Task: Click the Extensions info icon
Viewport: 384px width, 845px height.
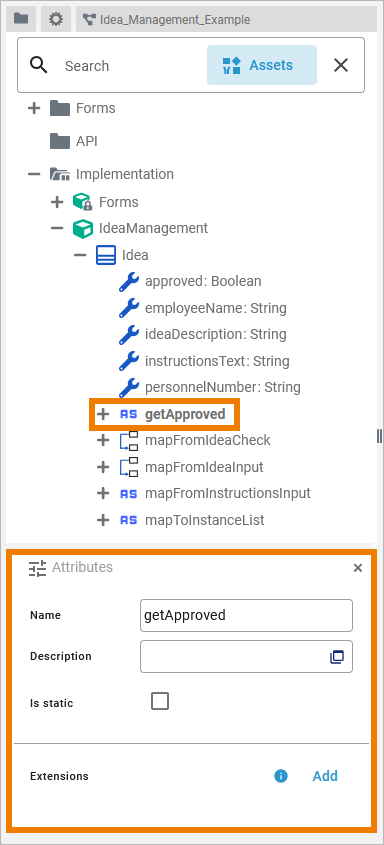Action: coord(281,776)
